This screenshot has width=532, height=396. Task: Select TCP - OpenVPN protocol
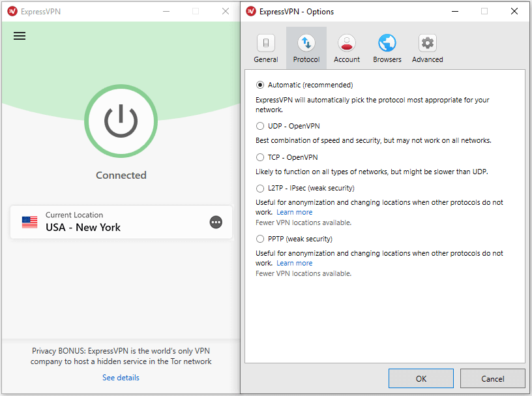pyautogui.click(x=260, y=157)
